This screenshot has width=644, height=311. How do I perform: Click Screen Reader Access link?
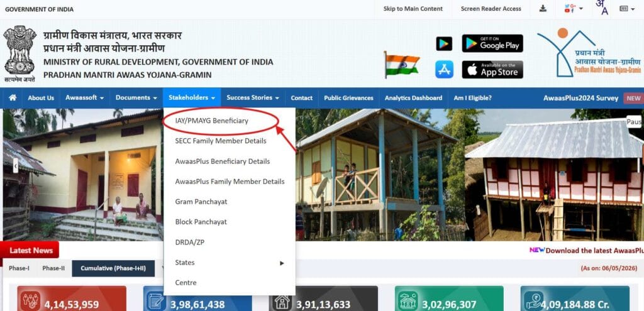491,9
